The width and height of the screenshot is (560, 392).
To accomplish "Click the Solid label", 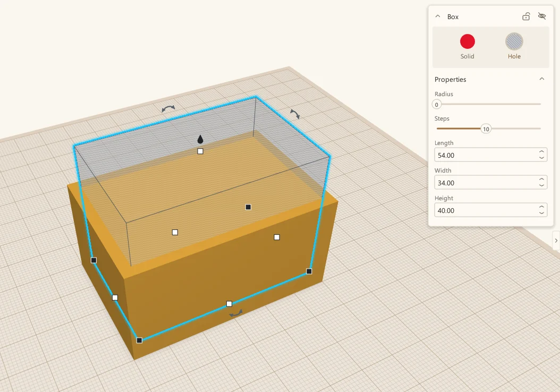I will click(x=467, y=56).
